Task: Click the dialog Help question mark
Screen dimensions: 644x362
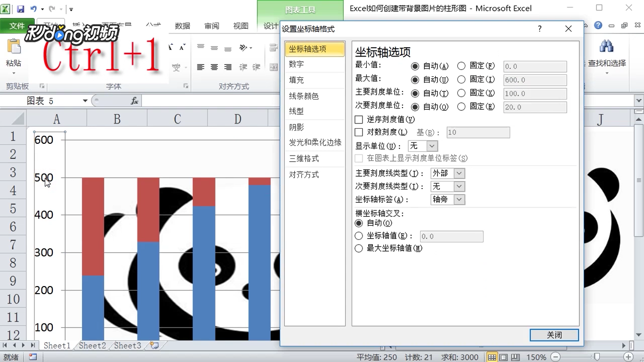Action: pyautogui.click(x=540, y=29)
